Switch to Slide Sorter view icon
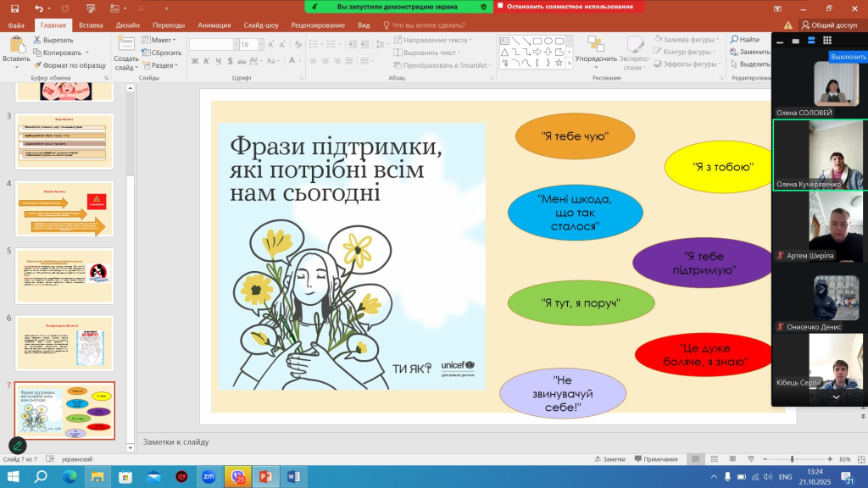This screenshot has width=868, height=488. click(x=714, y=459)
